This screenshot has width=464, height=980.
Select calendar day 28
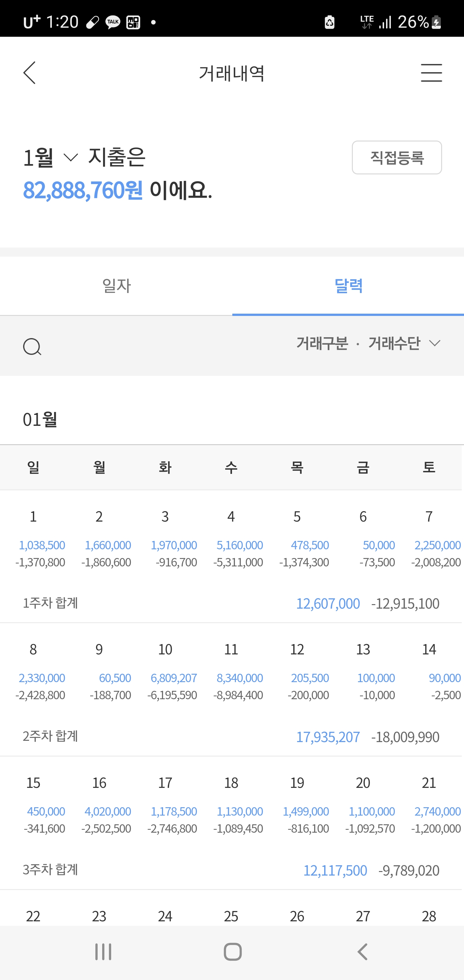tap(429, 916)
